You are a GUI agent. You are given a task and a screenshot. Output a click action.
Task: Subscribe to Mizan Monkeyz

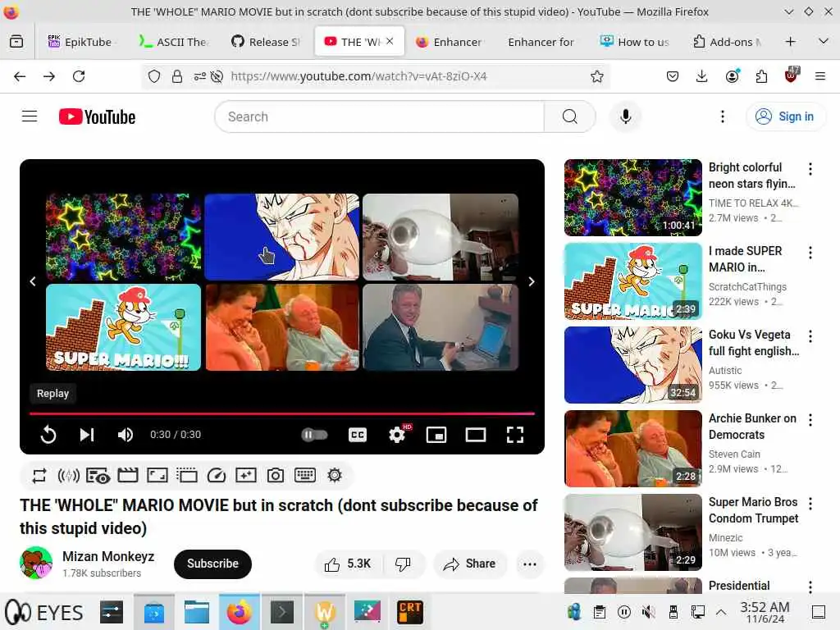coord(212,564)
